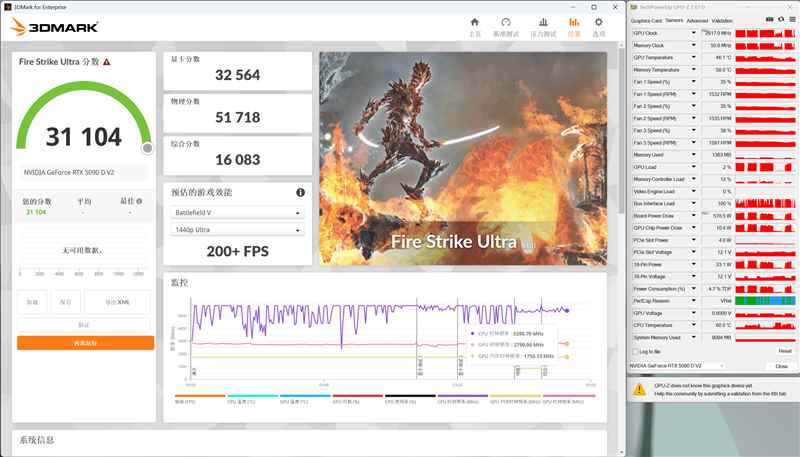This screenshot has width=800, height=457.
Task: Click the 验证 validate button
Action: [84, 324]
